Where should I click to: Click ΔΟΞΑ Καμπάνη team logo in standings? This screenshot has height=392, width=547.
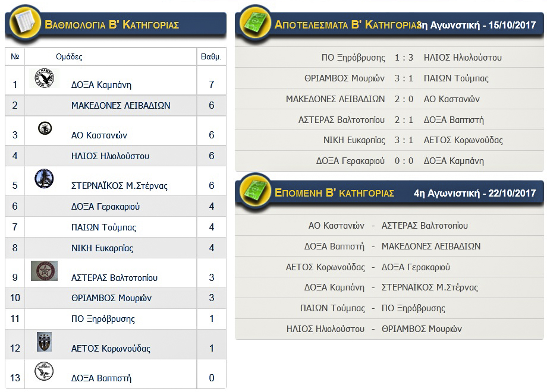point(44,78)
